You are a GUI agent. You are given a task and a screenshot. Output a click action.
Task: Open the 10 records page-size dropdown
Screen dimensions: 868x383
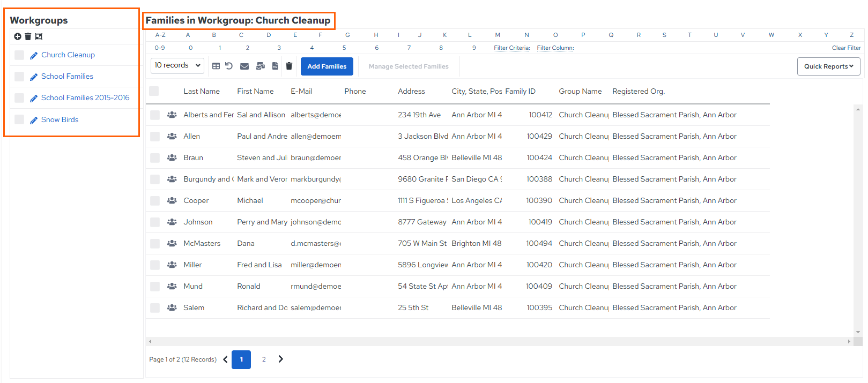(177, 65)
